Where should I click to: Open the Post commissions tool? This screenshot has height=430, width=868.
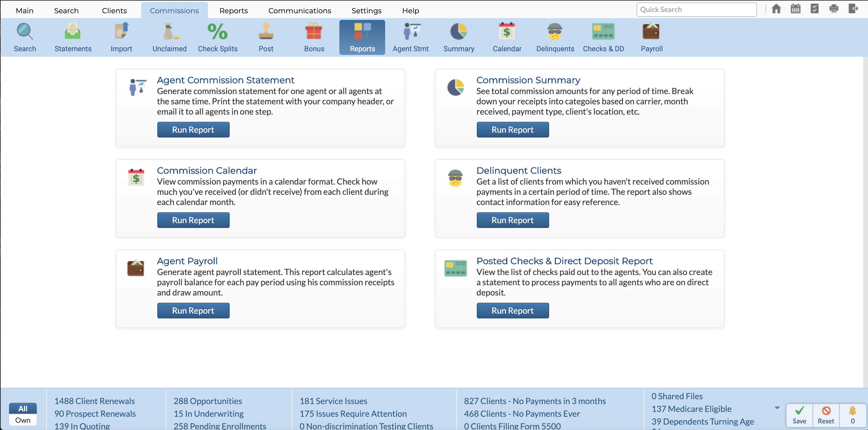click(x=266, y=37)
